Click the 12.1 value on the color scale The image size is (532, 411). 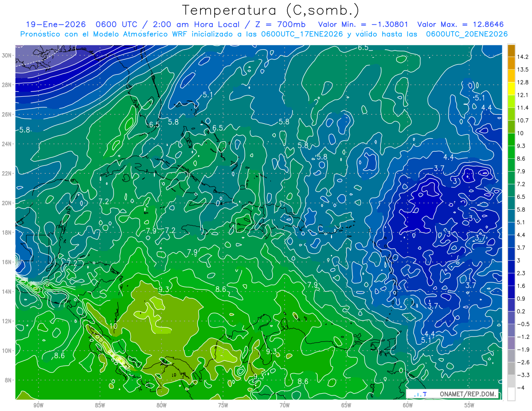[522, 95]
